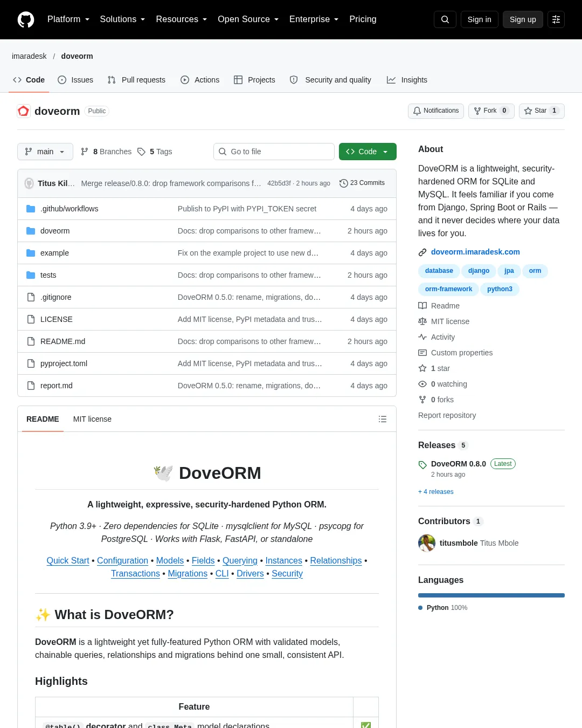The height and width of the screenshot is (728, 582).
Task: Open commit hash 42b5d3f
Action: 279,183
